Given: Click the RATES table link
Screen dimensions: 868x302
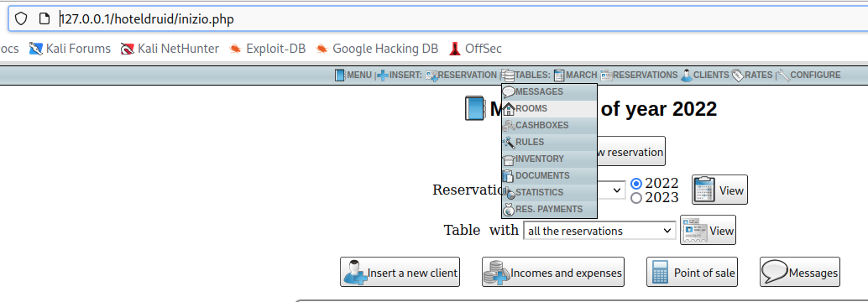Looking at the screenshot, I should coord(758,75).
